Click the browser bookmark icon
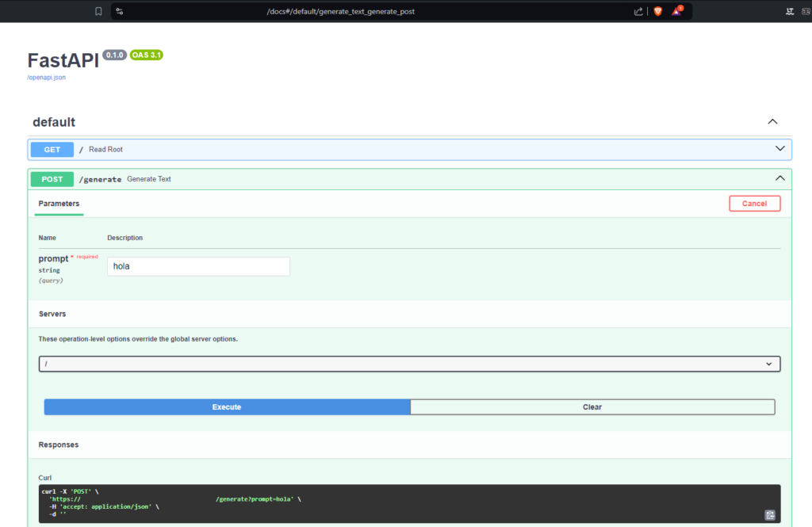 [x=98, y=11]
